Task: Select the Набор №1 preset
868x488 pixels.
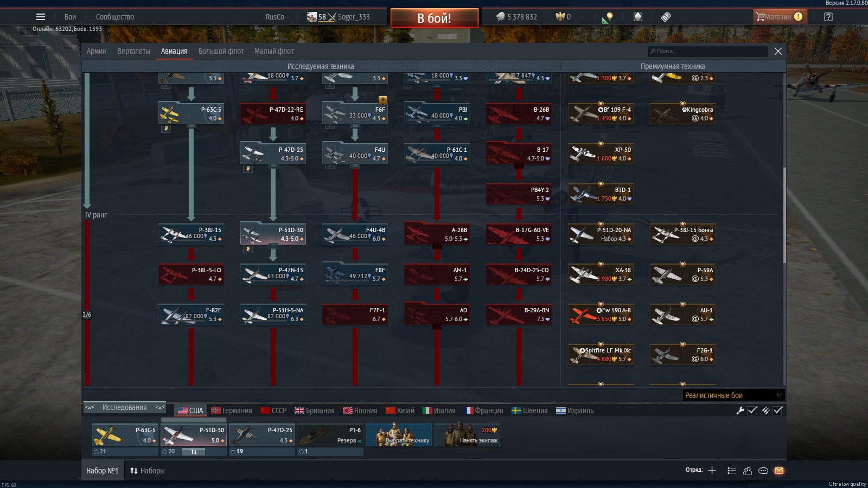Action: click(102, 471)
